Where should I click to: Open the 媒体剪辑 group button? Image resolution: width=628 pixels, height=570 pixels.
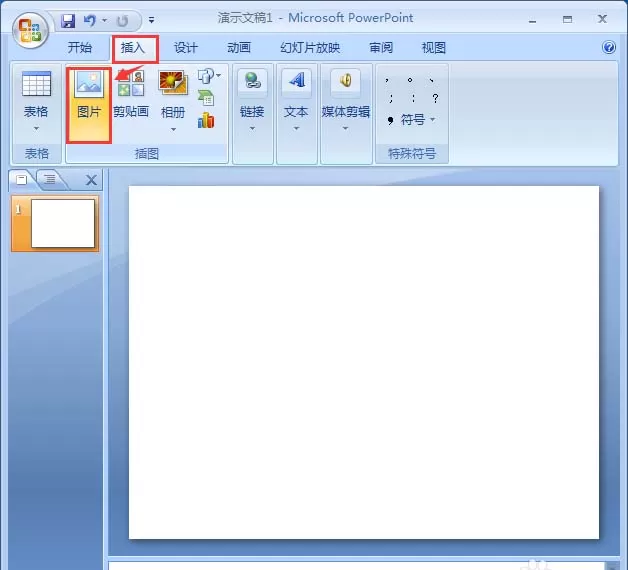346,95
